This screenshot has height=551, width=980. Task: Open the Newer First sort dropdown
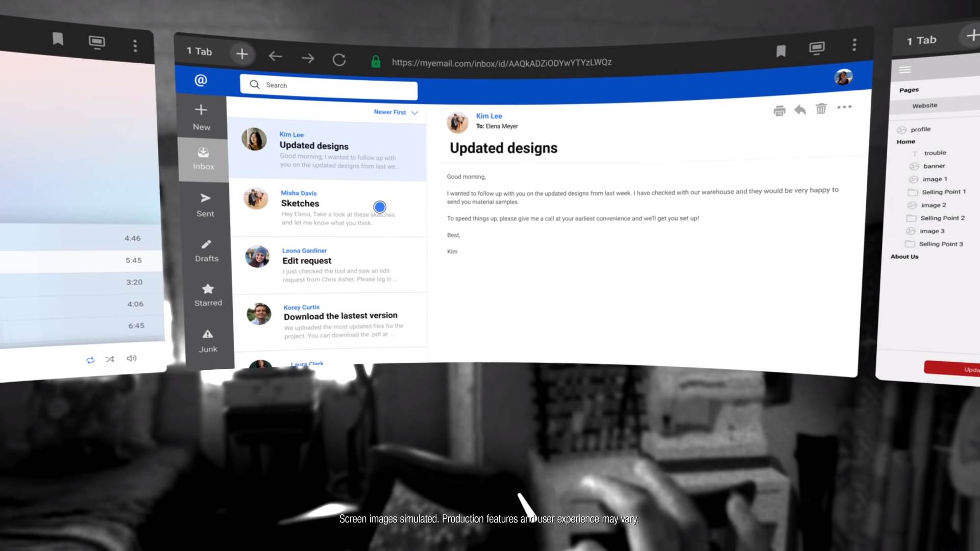[x=395, y=112]
